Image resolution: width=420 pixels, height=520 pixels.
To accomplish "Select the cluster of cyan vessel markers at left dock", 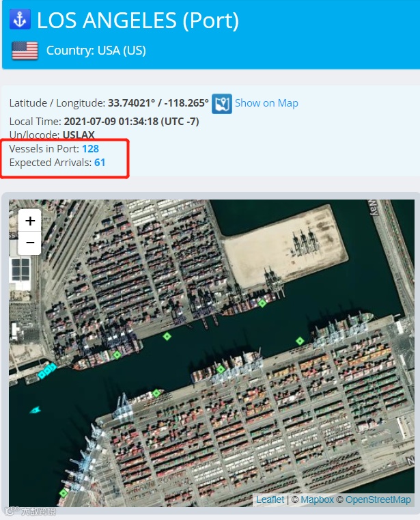I will pyautogui.click(x=47, y=370).
